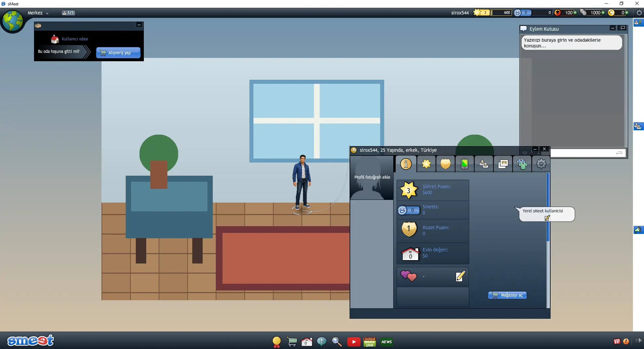This screenshot has width=644, height=349.
Task: Click the profile panel scrollbar
Action: pyautogui.click(x=548, y=207)
